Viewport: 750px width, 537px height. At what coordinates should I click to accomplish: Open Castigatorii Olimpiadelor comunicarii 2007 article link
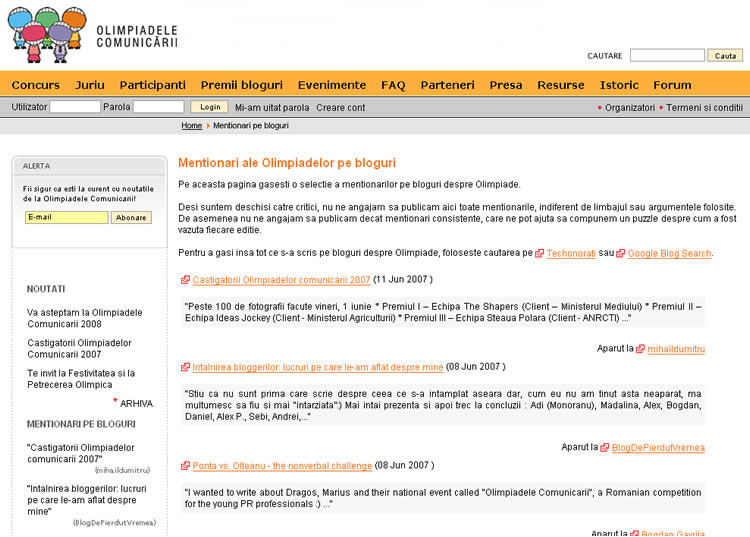[x=281, y=280]
